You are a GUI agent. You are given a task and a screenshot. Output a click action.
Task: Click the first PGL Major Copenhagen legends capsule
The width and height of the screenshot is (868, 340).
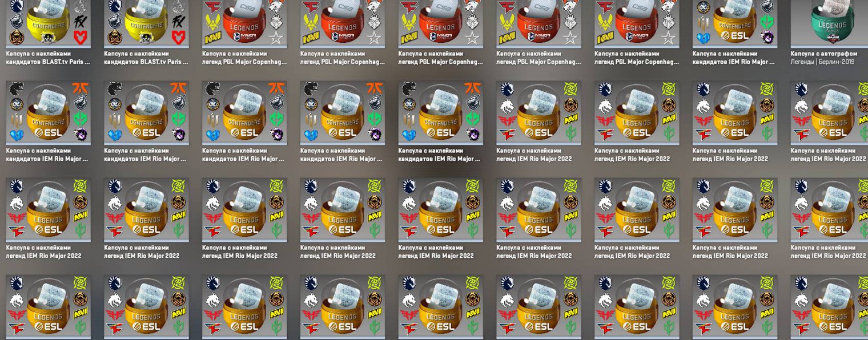pyautogui.click(x=244, y=24)
